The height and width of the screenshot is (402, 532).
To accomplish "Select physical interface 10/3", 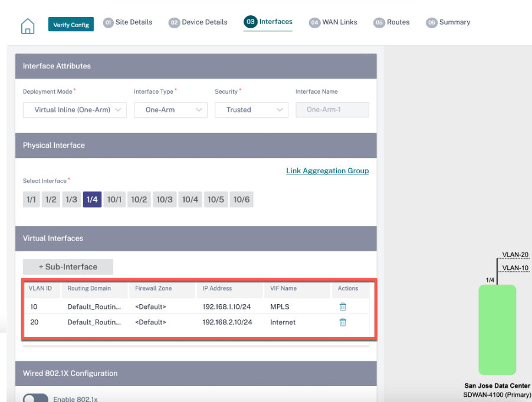I will pyautogui.click(x=165, y=199).
